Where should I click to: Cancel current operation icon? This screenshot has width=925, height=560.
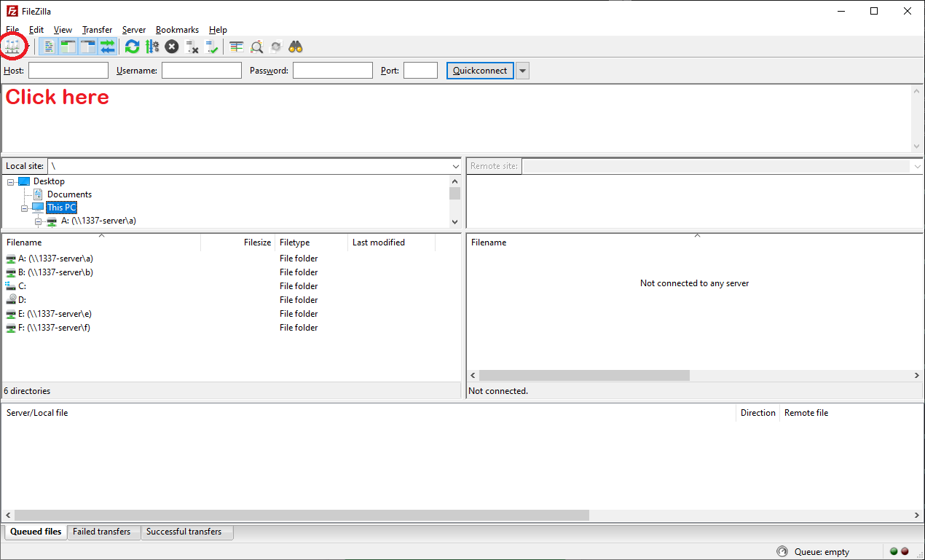pos(171,47)
